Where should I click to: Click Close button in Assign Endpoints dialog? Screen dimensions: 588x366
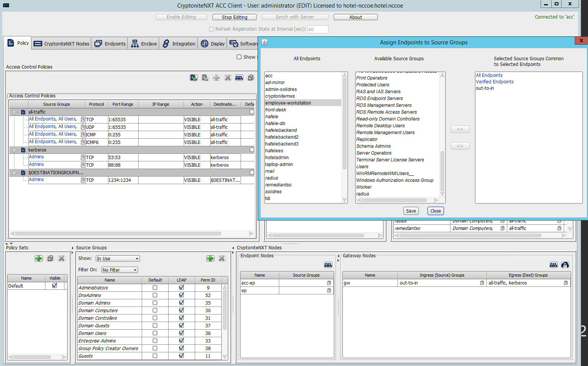coord(436,211)
